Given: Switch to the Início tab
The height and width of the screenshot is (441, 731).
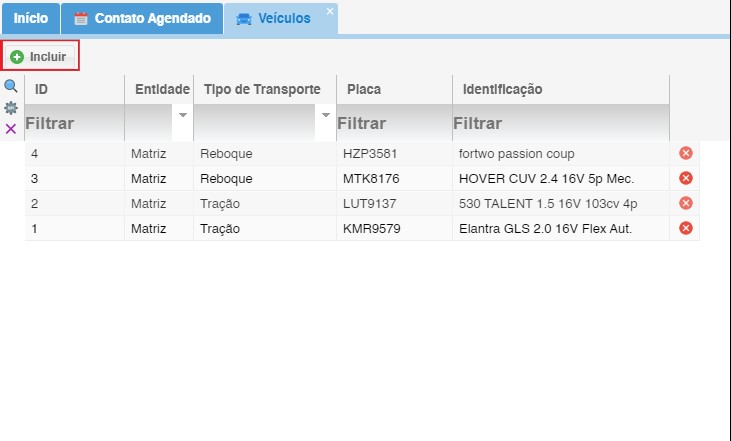Looking at the screenshot, I should (x=30, y=19).
